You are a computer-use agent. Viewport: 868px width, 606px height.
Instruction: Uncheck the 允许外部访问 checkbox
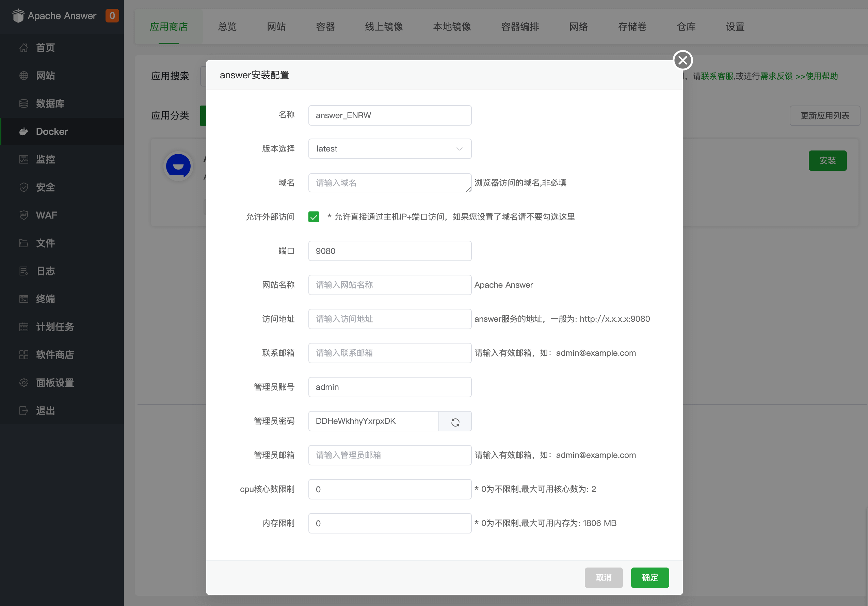314,217
